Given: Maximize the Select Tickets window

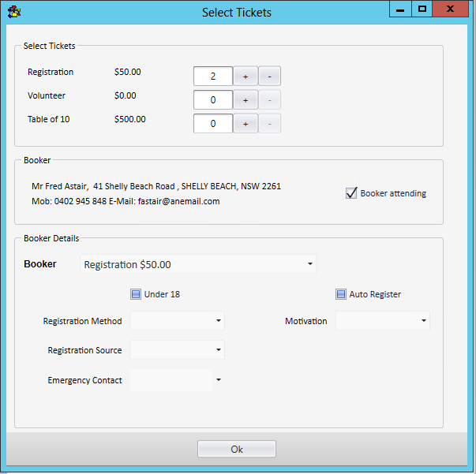Looking at the screenshot, I should click(x=422, y=9).
